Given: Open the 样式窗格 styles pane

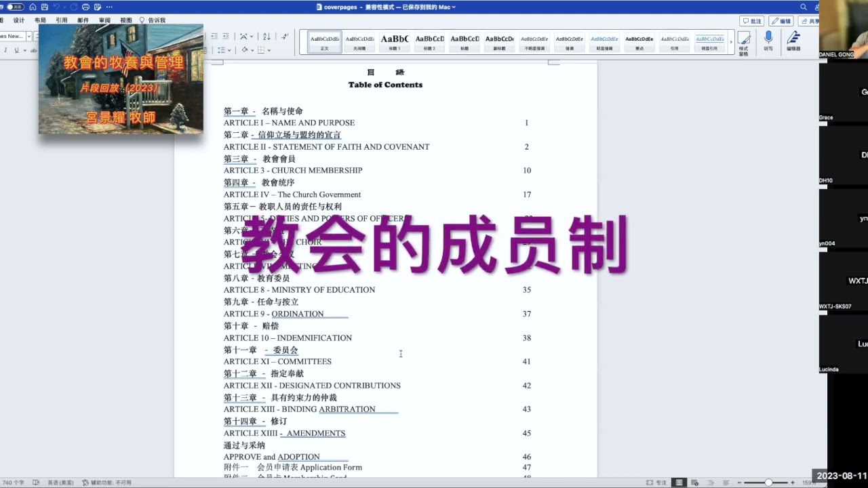Looking at the screenshot, I should tap(744, 42).
